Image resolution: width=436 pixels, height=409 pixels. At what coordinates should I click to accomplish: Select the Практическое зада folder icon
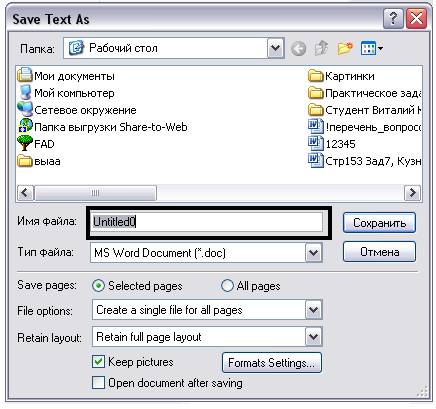click(315, 93)
